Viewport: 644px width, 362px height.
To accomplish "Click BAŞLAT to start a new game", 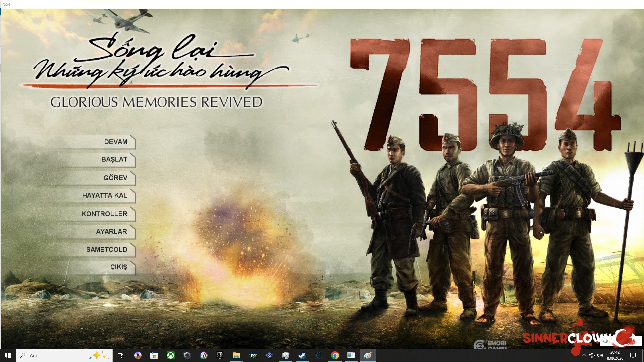I will tap(114, 159).
